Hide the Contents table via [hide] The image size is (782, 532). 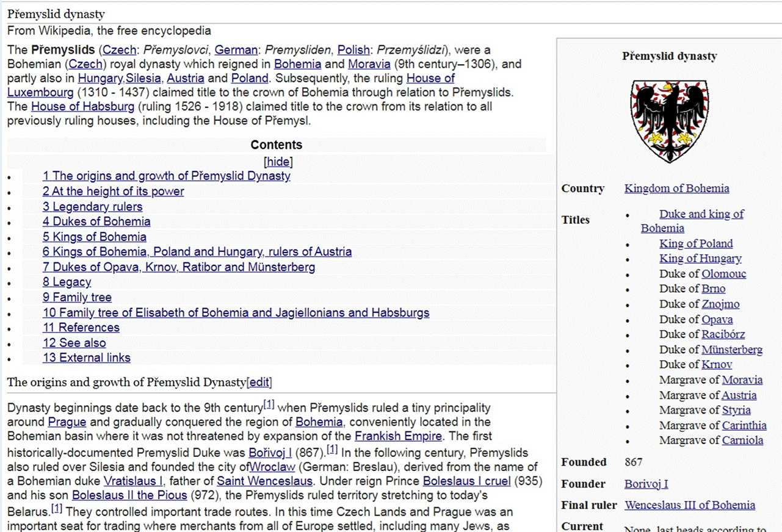[x=278, y=162]
